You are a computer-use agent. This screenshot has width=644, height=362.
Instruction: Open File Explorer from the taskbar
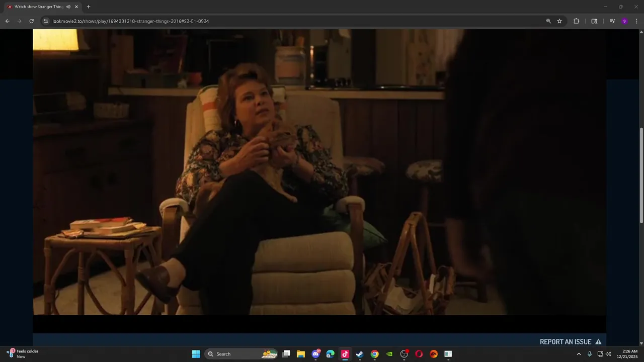point(301,354)
